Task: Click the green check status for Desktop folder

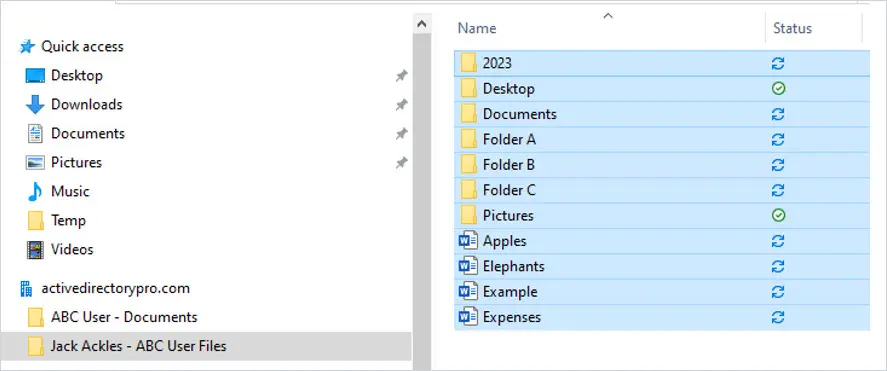Action: pos(778,89)
